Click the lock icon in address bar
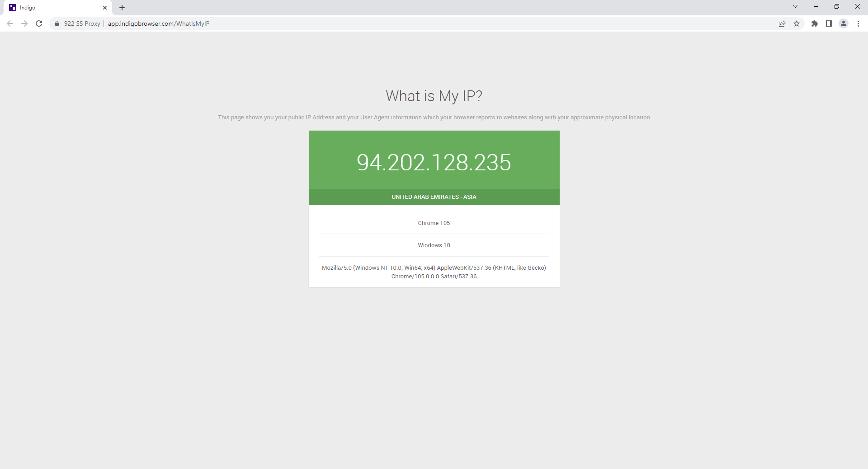This screenshot has height=469, width=868. (x=57, y=23)
